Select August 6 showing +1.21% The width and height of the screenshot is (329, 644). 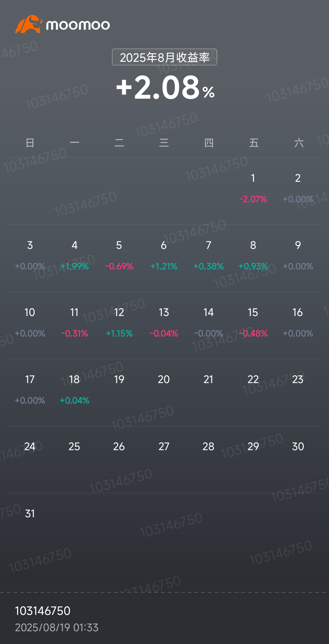164,255
